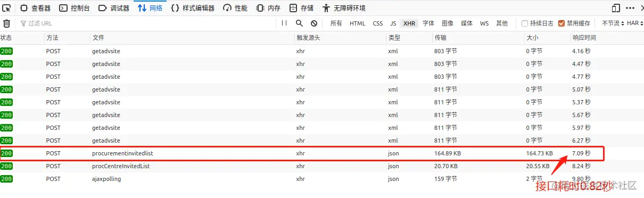The image size is (644, 198).
Task: Click the 5.97 秒 response time cell
Action: pos(581,128)
